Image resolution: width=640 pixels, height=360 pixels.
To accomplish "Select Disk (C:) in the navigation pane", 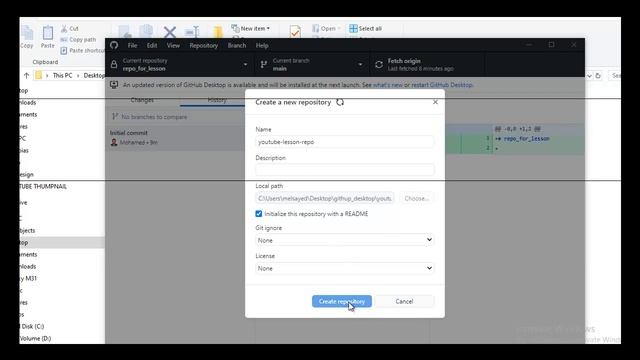I will [33, 327].
